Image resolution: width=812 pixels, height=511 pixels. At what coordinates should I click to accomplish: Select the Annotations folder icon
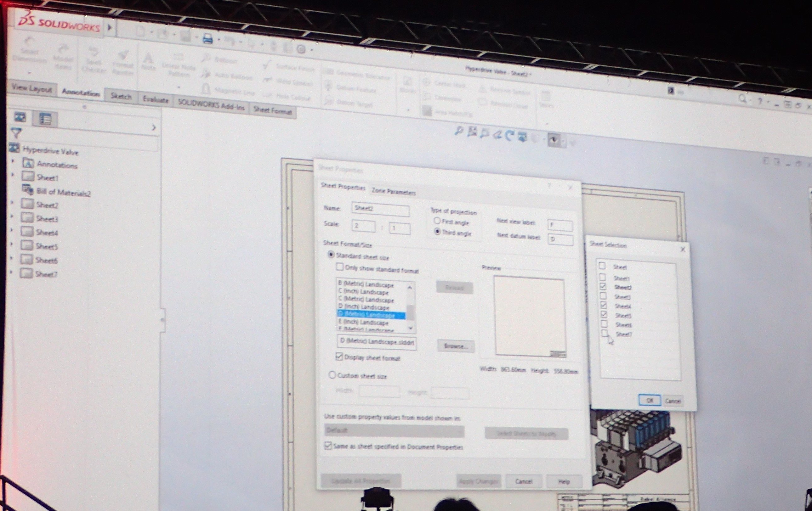coord(28,163)
